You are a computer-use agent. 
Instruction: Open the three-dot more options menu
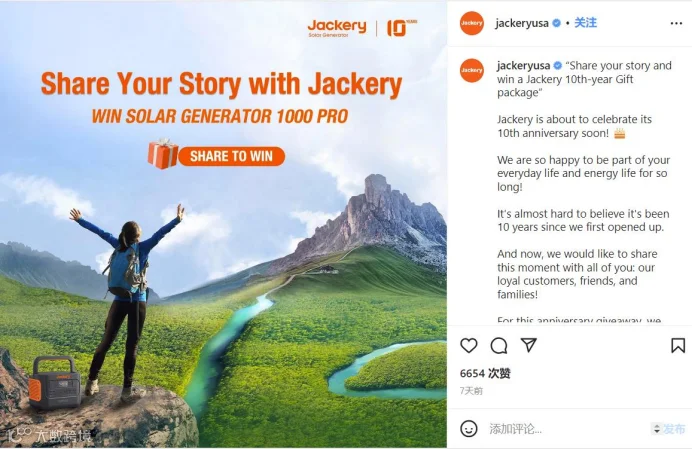pyautogui.click(x=676, y=23)
